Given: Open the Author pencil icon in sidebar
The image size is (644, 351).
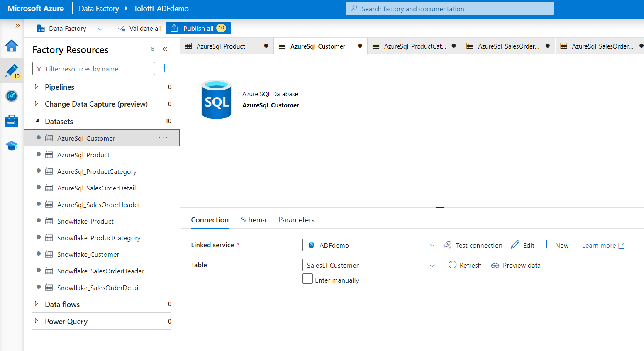Looking at the screenshot, I should [12, 71].
